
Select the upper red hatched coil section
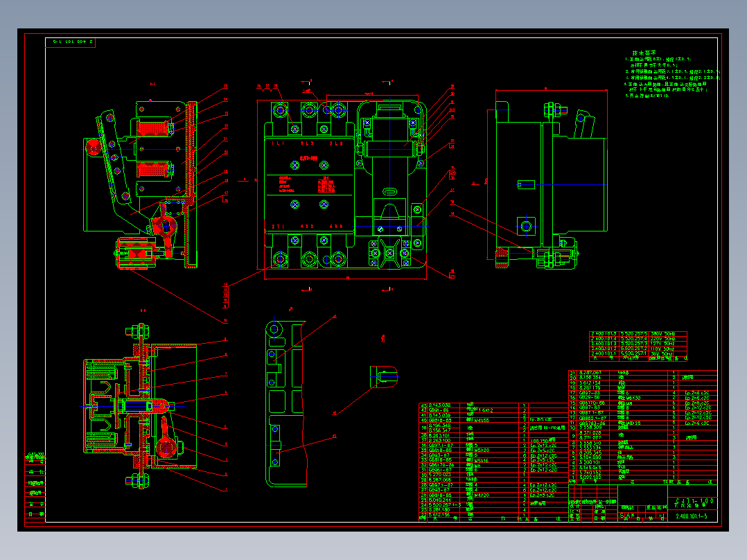click(152, 129)
